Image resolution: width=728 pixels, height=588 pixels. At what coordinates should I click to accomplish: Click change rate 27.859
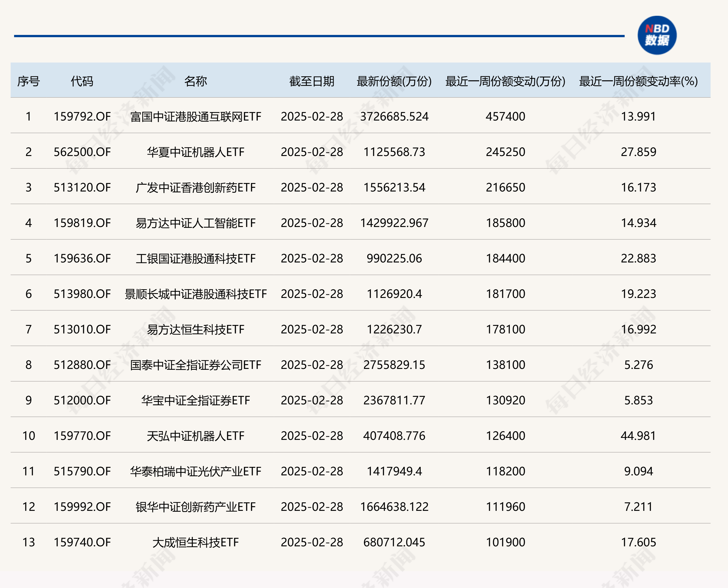pos(638,152)
